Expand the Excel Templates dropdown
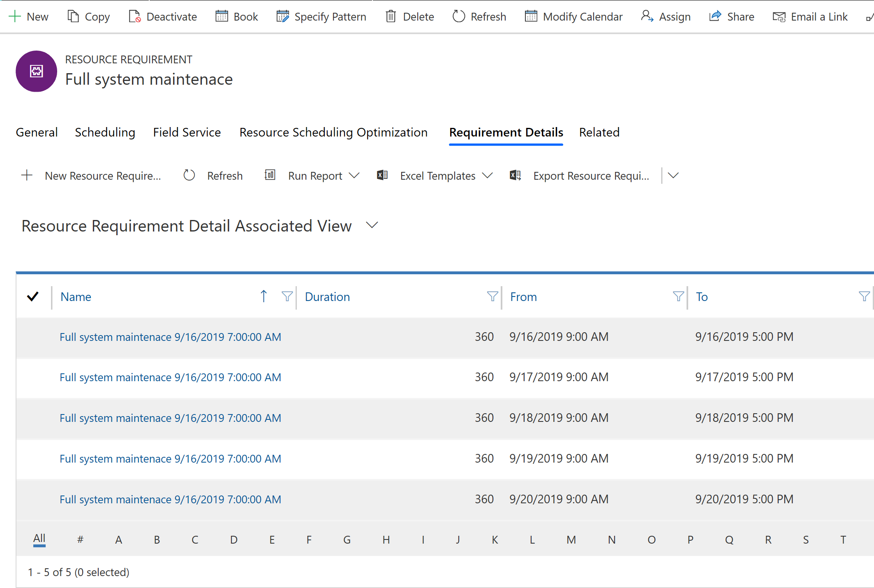This screenshot has height=588, width=874. pyautogui.click(x=488, y=175)
